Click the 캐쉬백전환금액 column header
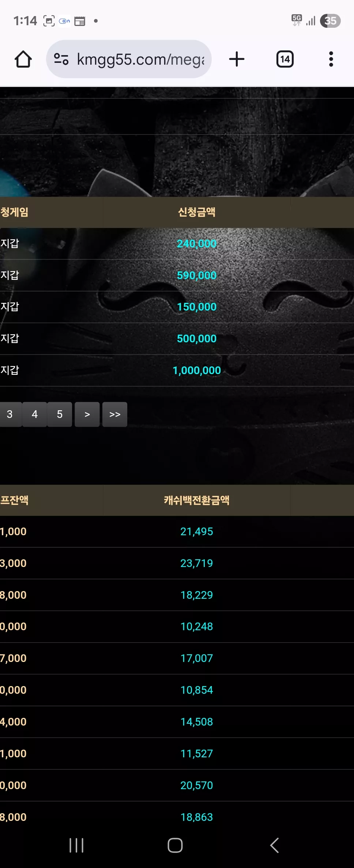Image resolution: width=354 pixels, height=868 pixels. pyautogui.click(x=197, y=500)
